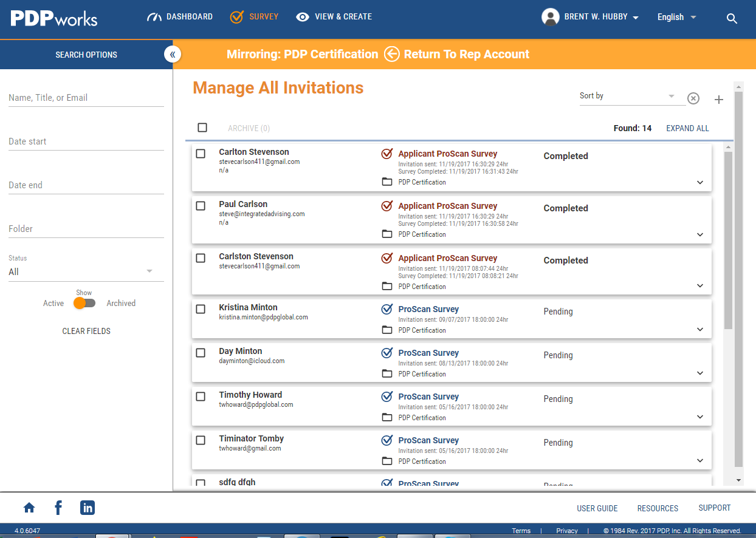The image size is (756, 538).
Task: Click the Archive (0) button
Action: coord(249,128)
